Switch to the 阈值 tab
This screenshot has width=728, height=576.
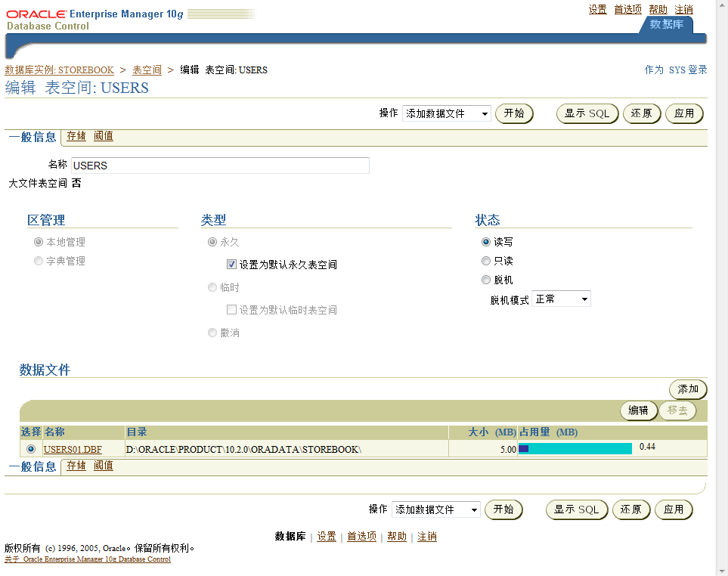click(104, 136)
